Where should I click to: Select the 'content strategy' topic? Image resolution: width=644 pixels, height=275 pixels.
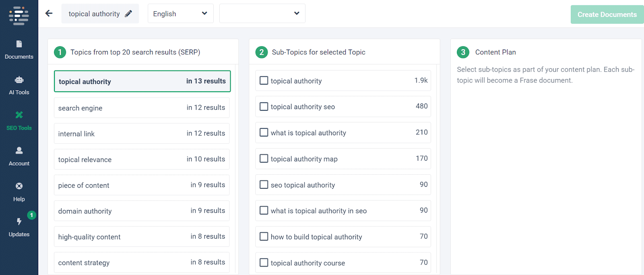(142, 263)
